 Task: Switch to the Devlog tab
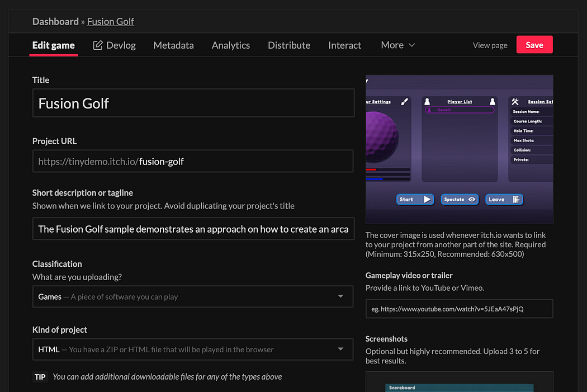(x=114, y=45)
